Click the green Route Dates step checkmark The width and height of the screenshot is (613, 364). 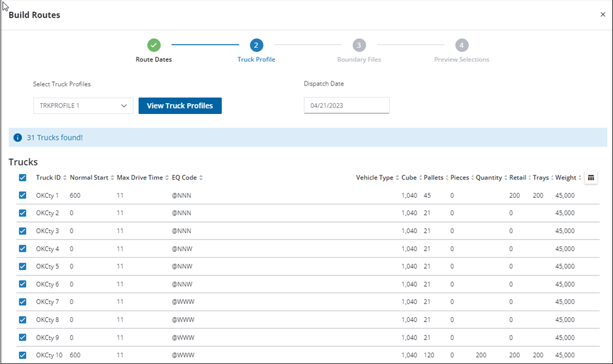(x=154, y=45)
